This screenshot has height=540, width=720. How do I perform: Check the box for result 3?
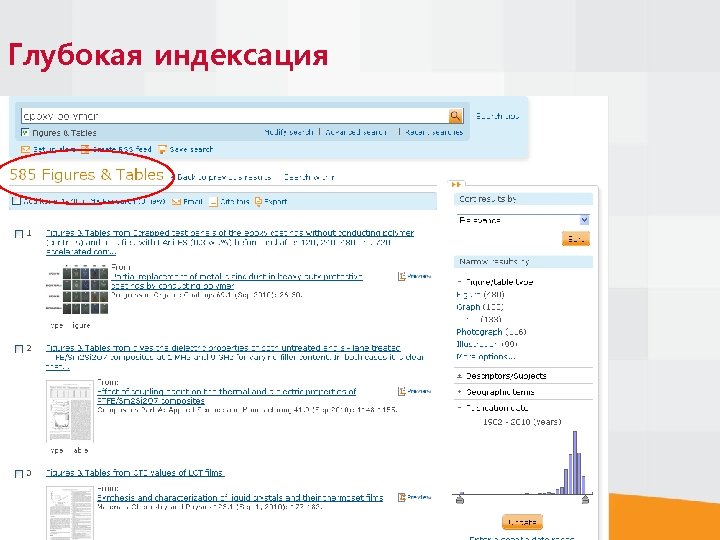pos(19,474)
